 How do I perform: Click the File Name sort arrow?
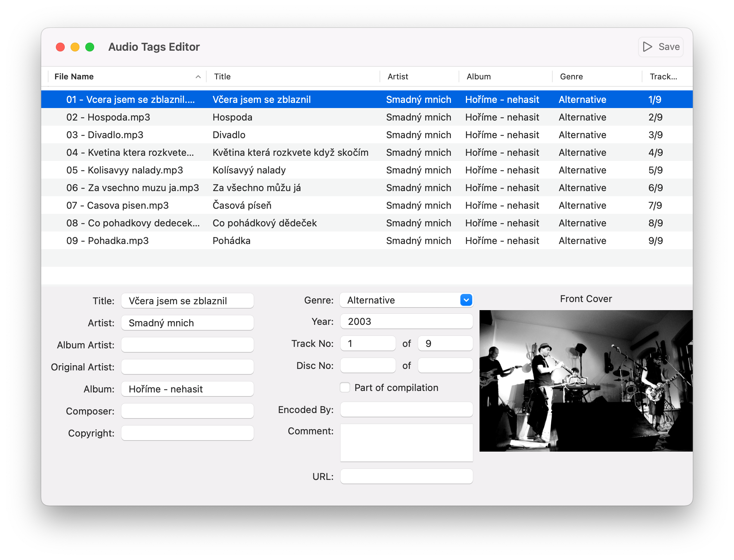click(x=198, y=77)
